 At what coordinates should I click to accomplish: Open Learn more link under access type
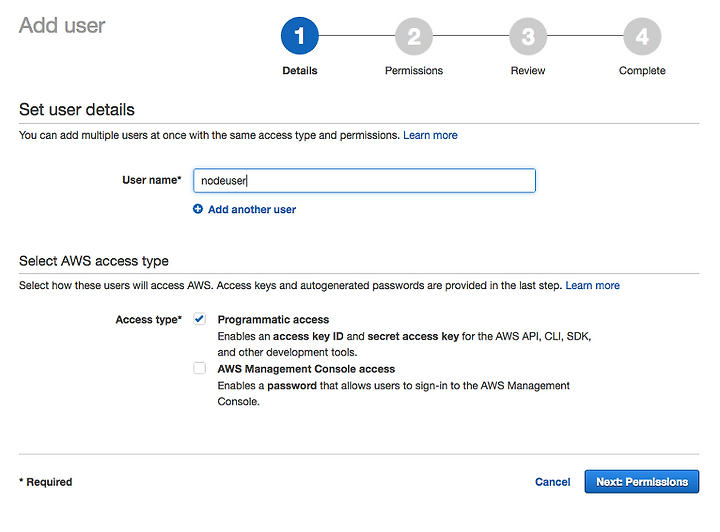click(x=592, y=286)
